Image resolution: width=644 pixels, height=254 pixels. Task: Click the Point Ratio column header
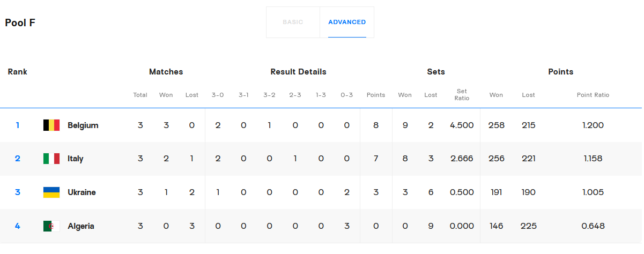click(x=593, y=95)
